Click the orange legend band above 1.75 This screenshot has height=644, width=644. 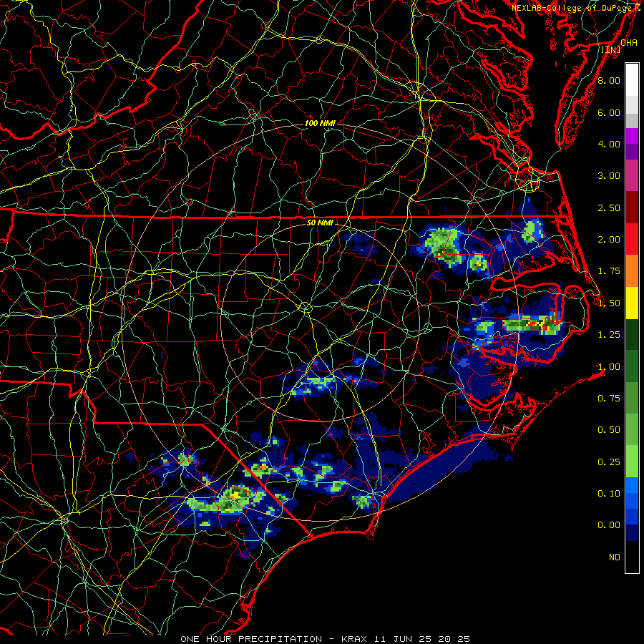click(x=632, y=271)
